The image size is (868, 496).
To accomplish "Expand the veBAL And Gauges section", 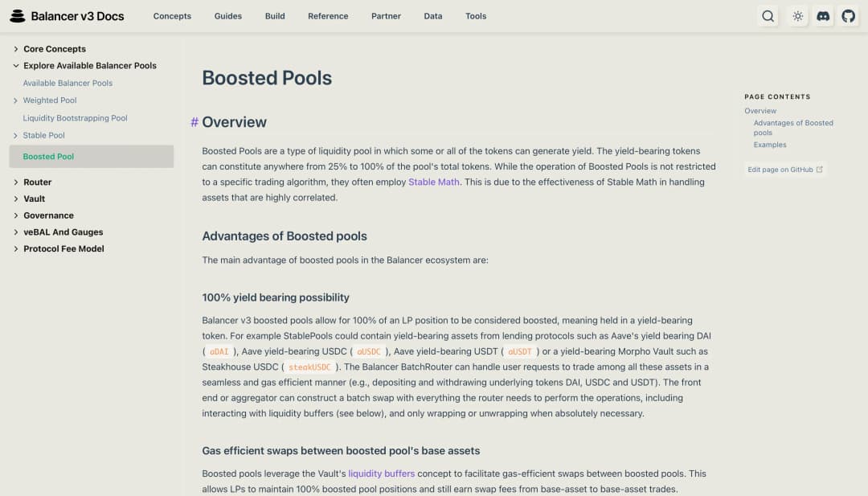I will click(x=16, y=232).
